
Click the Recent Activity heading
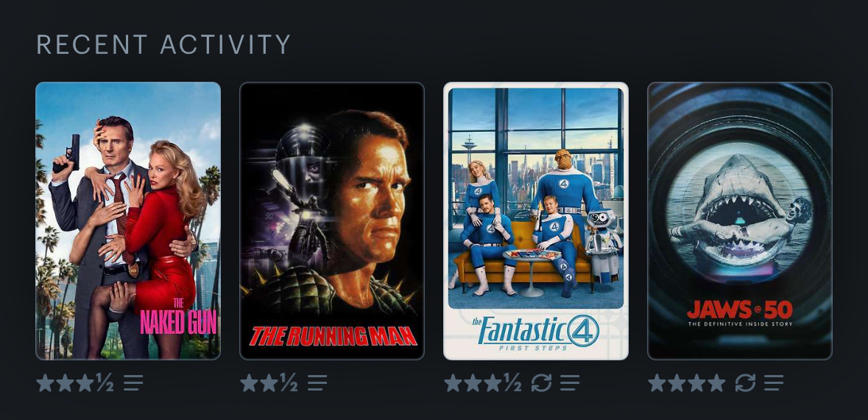point(163,44)
